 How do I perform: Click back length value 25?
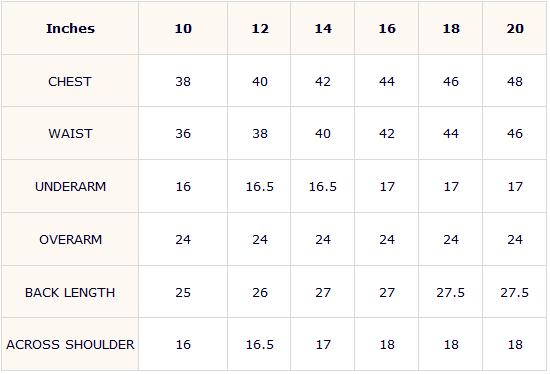click(183, 293)
